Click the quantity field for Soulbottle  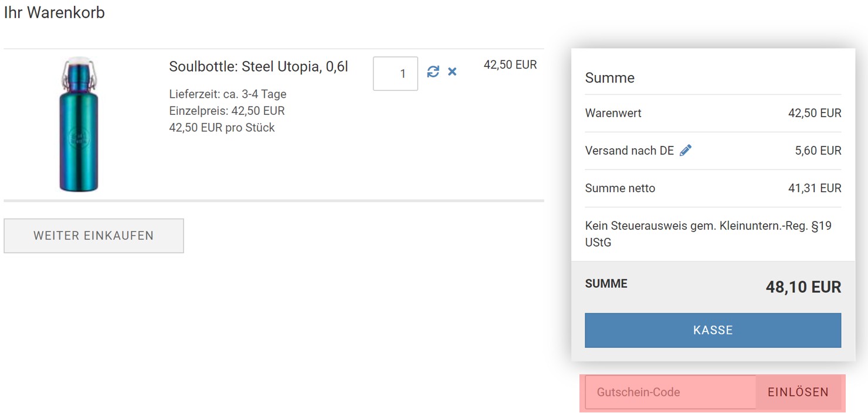(x=395, y=74)
